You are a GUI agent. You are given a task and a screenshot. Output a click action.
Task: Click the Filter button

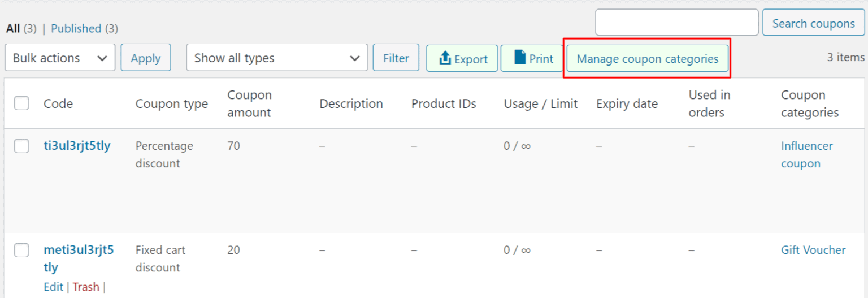point(396,58)
